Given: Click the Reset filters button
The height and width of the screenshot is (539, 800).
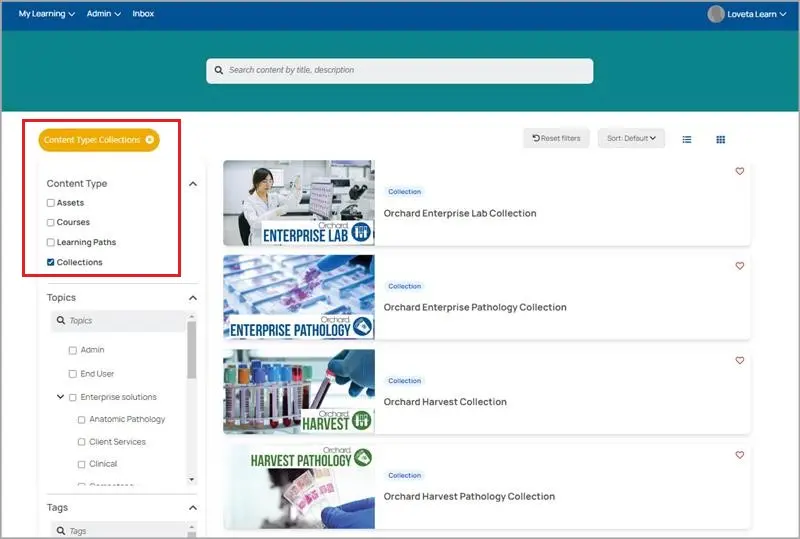Looking at the screenshot, I should pos(556,138).
